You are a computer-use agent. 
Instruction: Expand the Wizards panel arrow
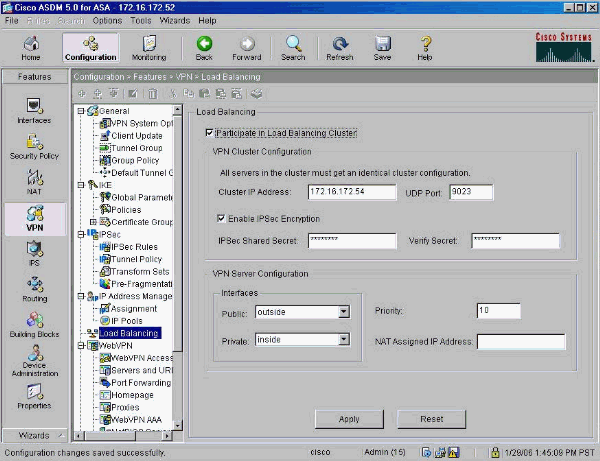pyautogui.click(x=61, y=435)
